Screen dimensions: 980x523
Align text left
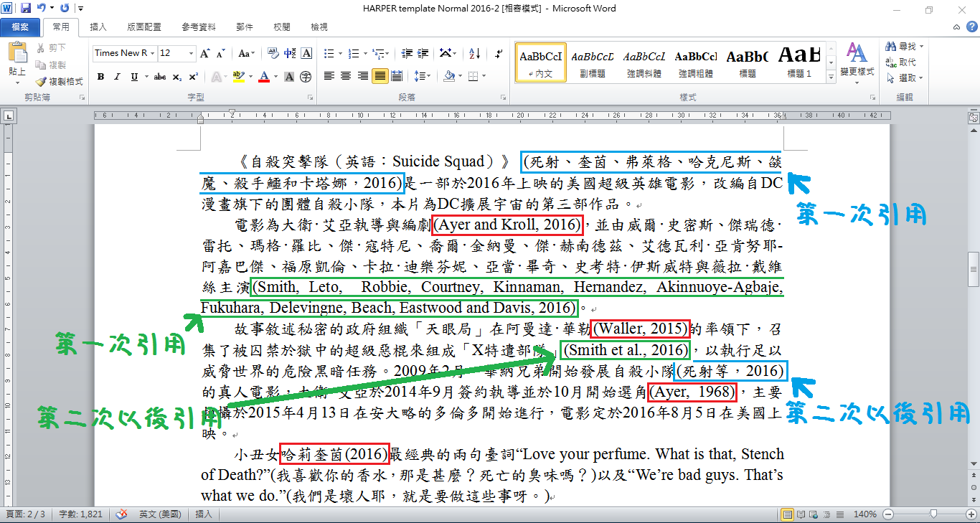click(329, 76)
